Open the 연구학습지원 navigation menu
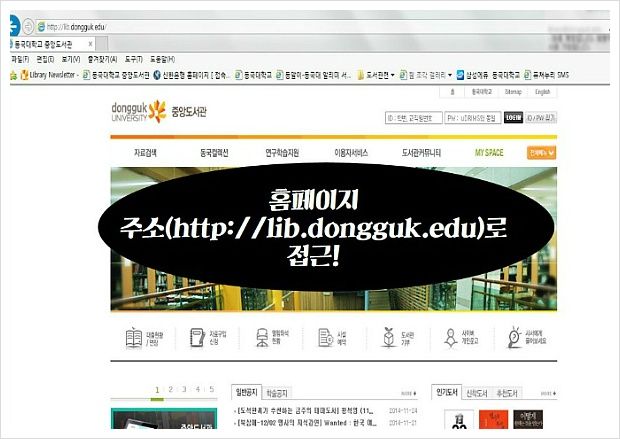The image size is (620, 439). (x=282, y=153)
